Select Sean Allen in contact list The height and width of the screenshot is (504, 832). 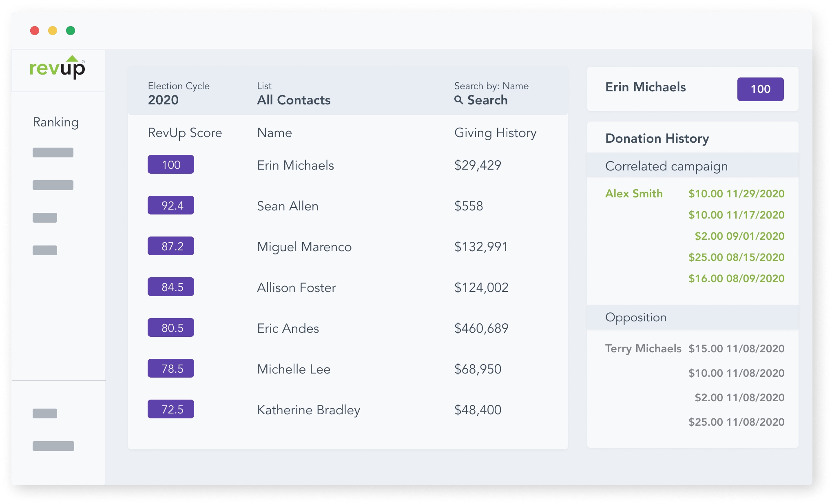pos(288,206)
